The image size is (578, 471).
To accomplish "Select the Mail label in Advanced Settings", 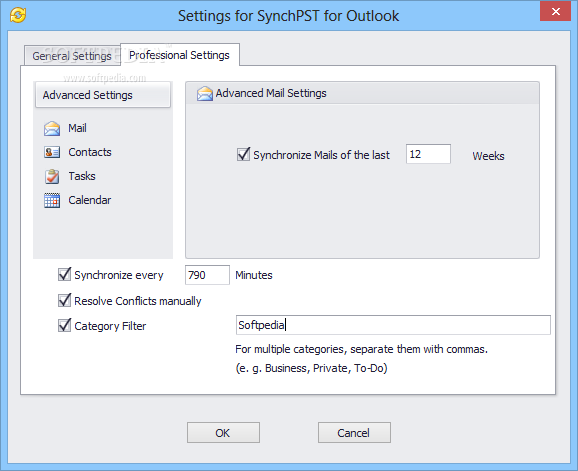I will tap(77, 128).
